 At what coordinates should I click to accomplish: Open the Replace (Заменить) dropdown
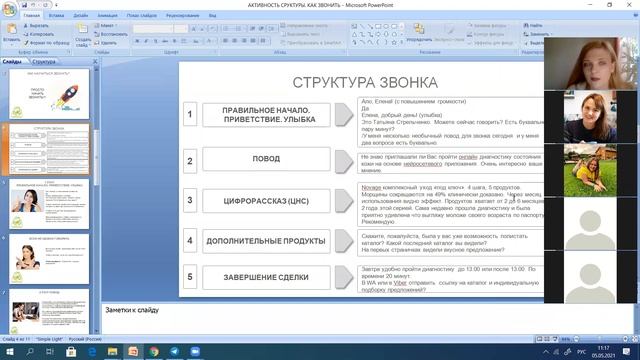point(538,34)
